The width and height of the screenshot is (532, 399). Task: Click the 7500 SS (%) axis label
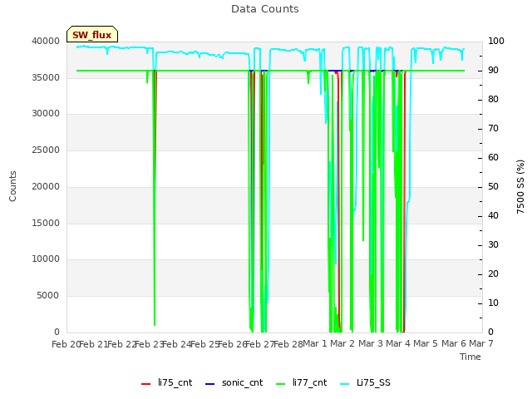tap(520, 186)
